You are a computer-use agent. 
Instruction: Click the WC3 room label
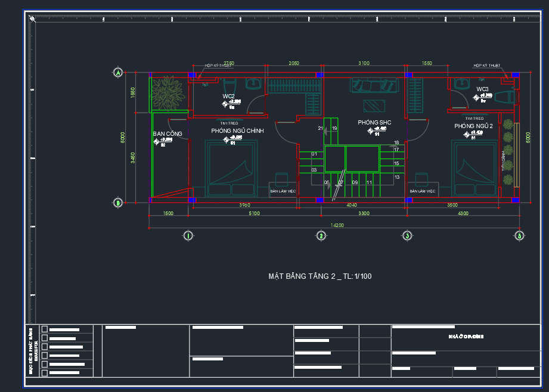[x=482, y=89]
